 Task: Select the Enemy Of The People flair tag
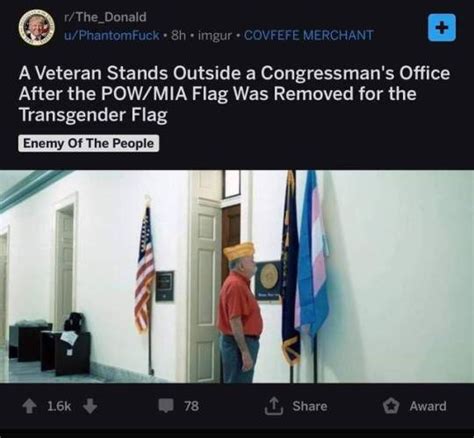click(x=89, y=144)
